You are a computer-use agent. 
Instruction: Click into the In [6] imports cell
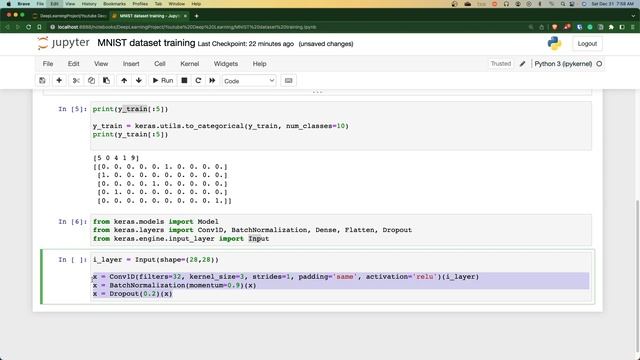[341, 230]
